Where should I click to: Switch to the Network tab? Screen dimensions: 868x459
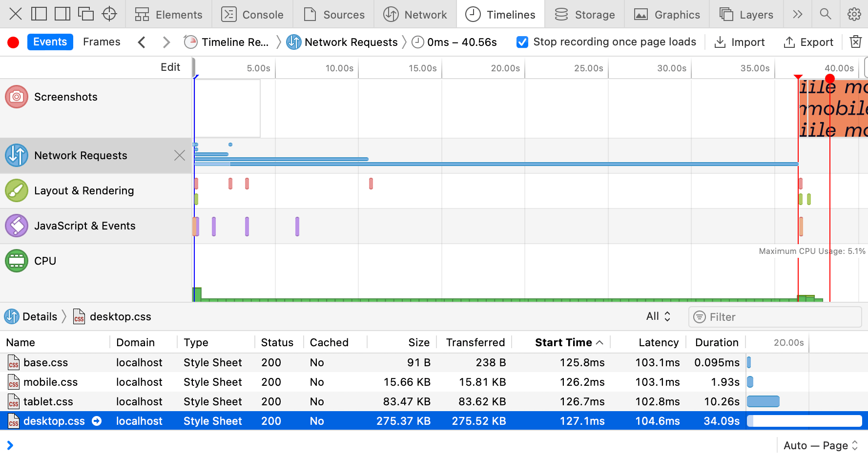pyautogui.click(x=415, y=14)
